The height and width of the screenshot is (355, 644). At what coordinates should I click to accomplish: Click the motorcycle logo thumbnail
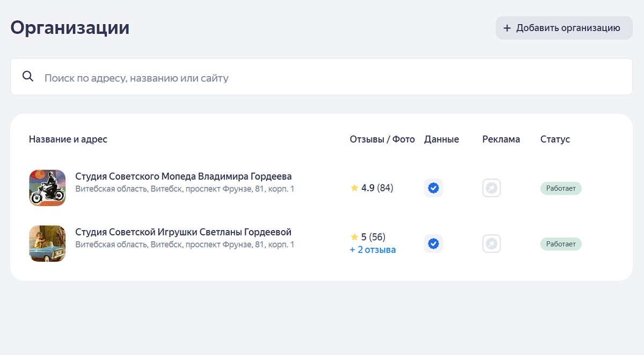(x=47, y=188)
